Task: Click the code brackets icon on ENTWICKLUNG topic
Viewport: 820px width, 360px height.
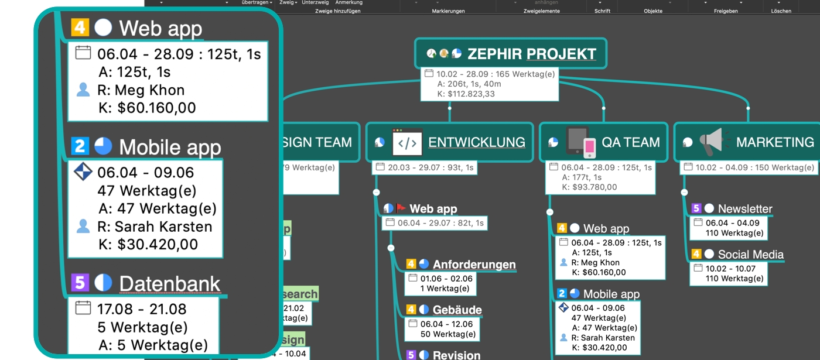Action: coord(407,142)
